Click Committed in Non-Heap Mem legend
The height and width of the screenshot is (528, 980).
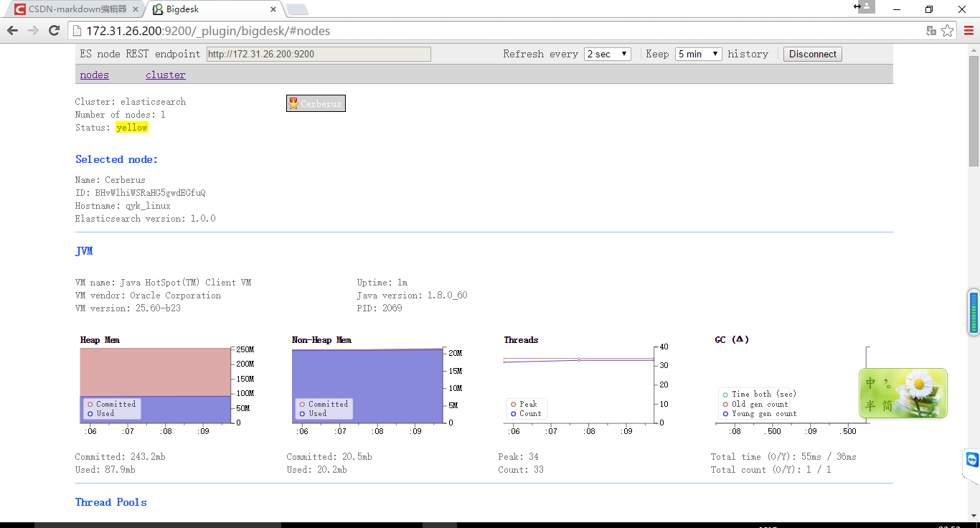pos(328,404)
